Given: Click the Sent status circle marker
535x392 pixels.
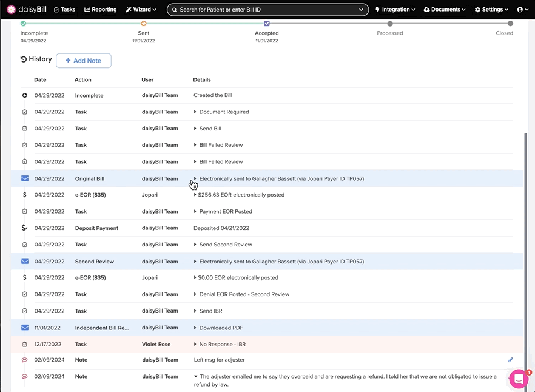Looking at the screenshot, I should pyautogui.click(x=144, y=24).
